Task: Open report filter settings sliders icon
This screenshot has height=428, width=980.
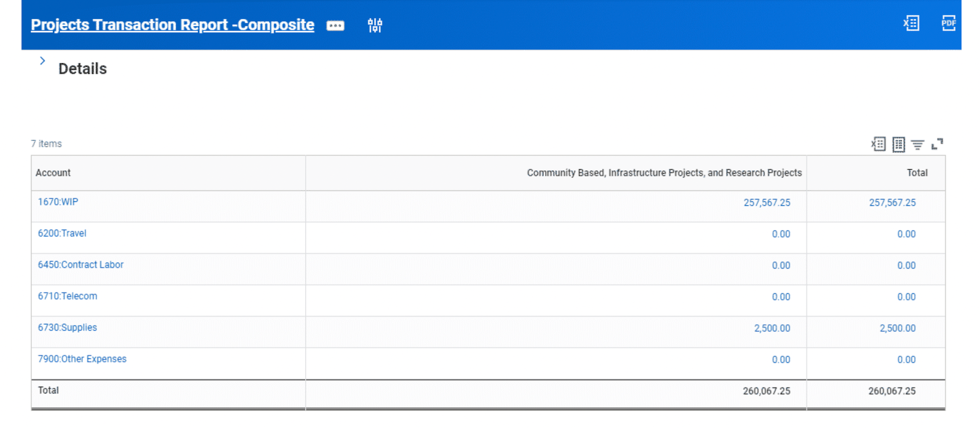Action: pos(375,25)
